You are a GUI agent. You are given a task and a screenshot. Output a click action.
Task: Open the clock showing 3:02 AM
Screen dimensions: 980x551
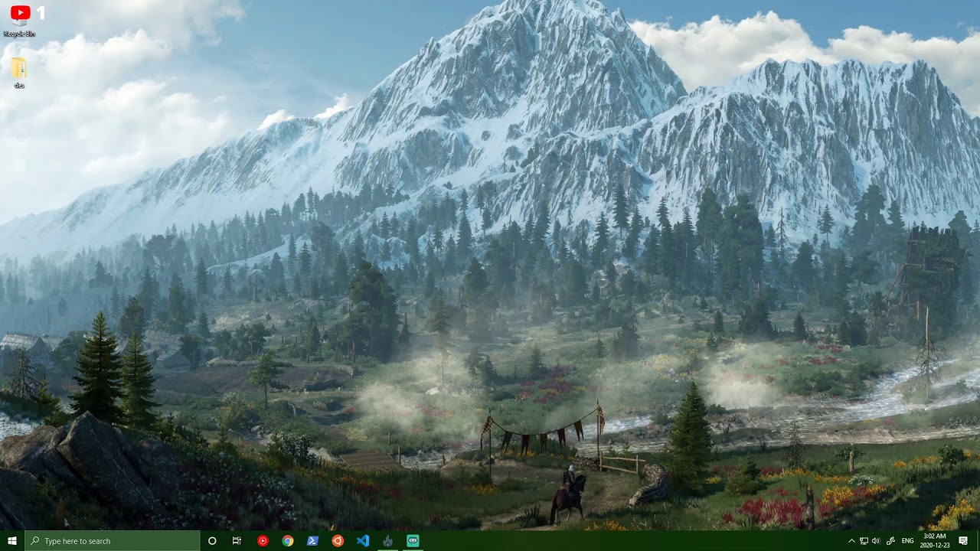935,541
